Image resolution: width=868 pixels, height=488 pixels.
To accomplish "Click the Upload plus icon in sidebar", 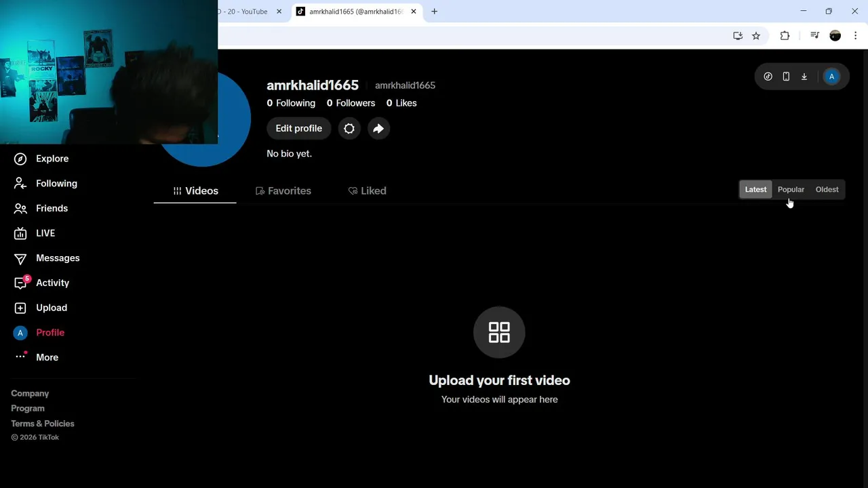I will click(20, 308).
